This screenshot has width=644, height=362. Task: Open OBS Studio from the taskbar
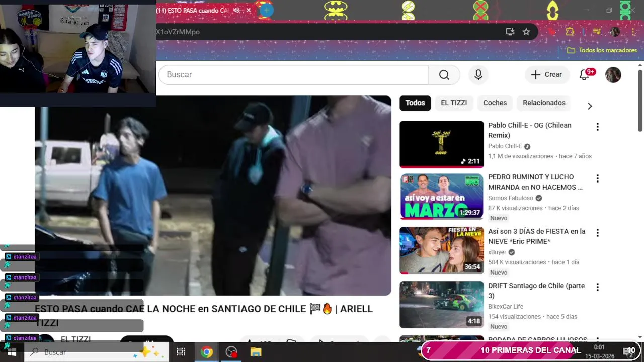pyautogui.click(x=231, y=352)
